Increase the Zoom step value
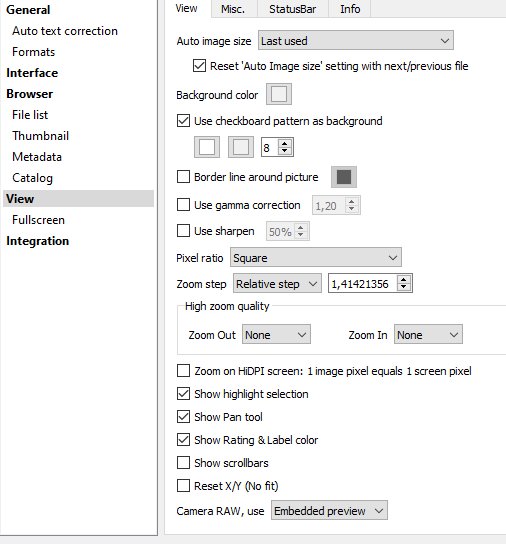Viewport: 506px width, 544px height. point(404,280)
